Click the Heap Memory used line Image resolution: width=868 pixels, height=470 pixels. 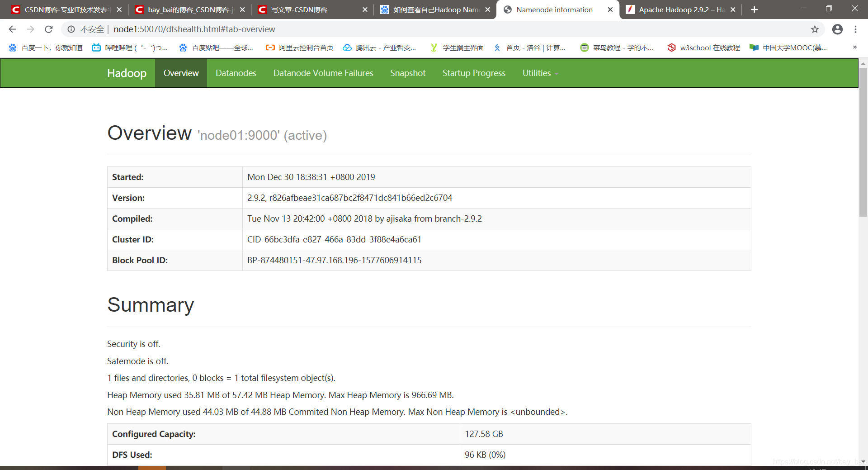[x=280, y=395]
